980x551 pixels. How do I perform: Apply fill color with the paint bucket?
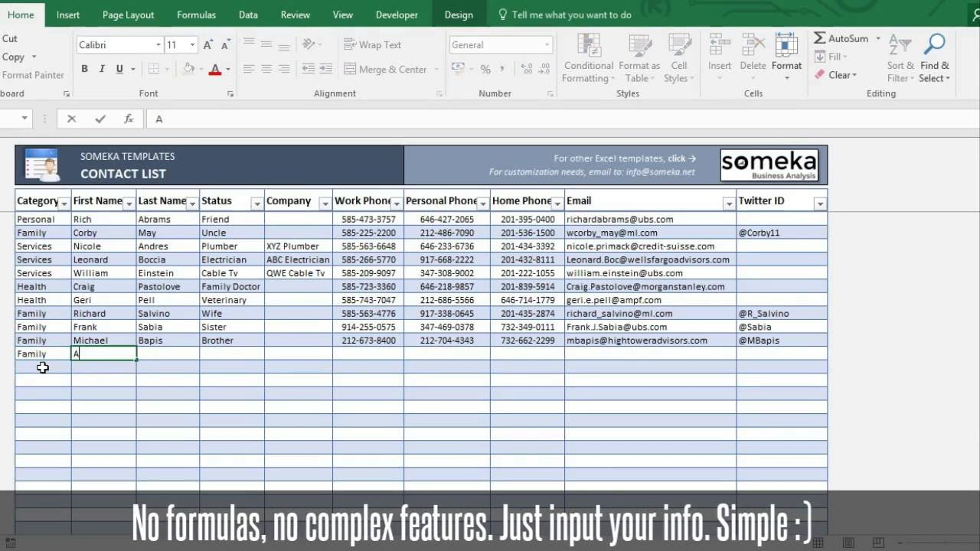(x=188, y=69)
